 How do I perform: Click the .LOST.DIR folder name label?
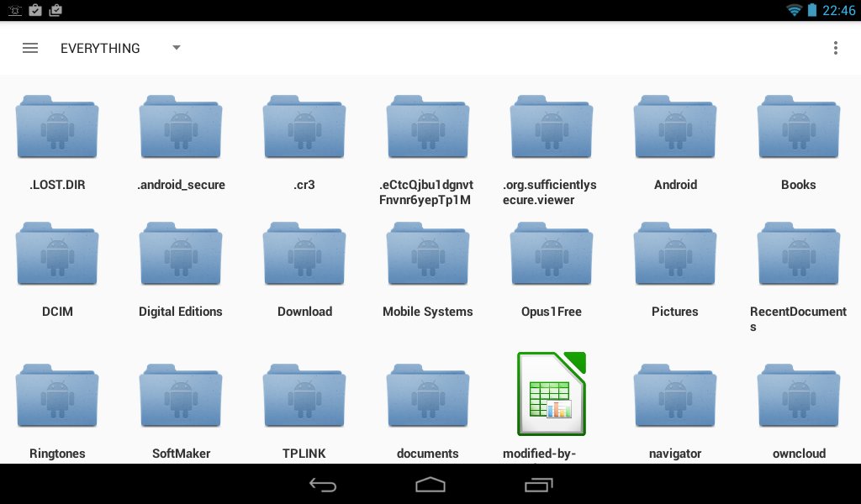click(57, 185)
